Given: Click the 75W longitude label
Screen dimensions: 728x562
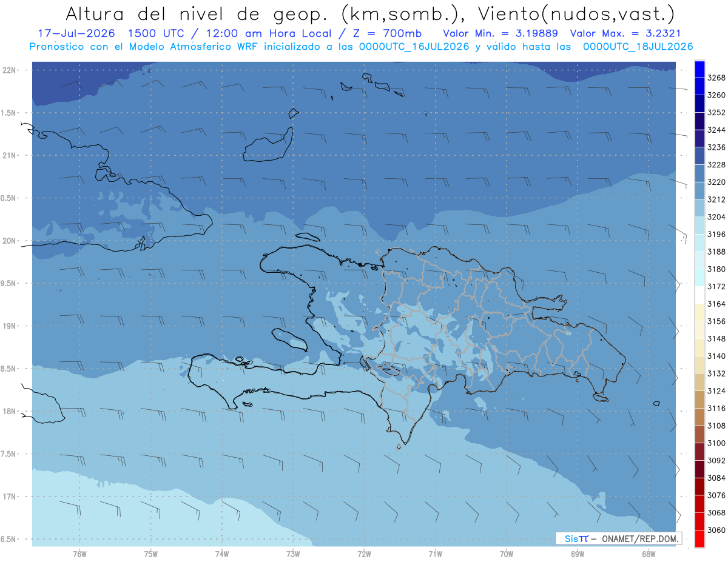Looking at the screenshot, I should point(151,554).
